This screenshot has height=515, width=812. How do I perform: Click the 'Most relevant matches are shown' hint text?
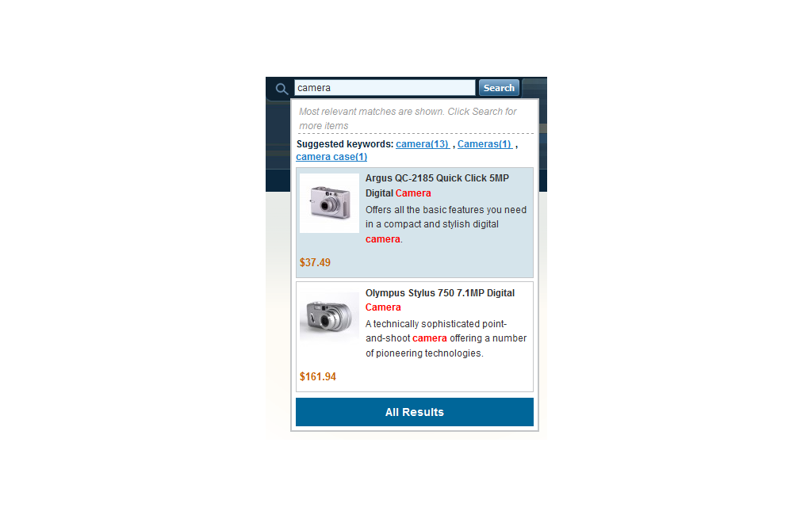click(408, 119)
